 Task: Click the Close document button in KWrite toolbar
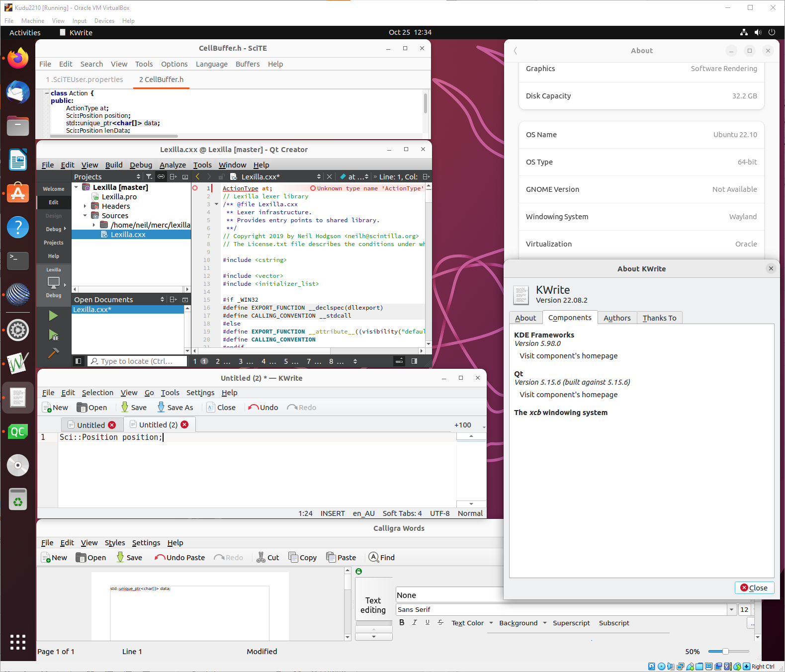(221, 408)
